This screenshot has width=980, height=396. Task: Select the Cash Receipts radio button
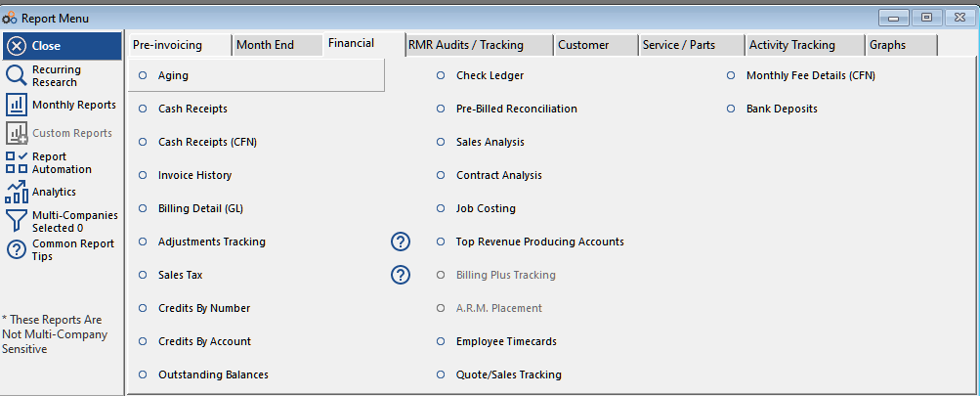tap(143, 109)
